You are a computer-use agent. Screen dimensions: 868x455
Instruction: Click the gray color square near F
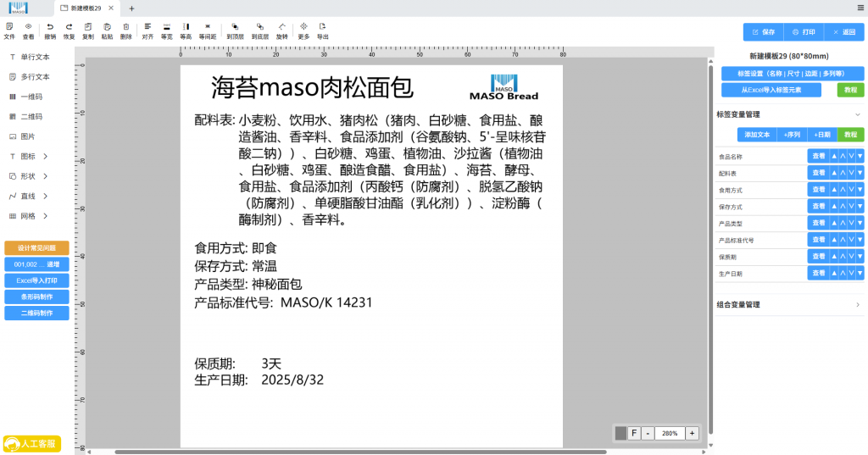tap(621, 434)
